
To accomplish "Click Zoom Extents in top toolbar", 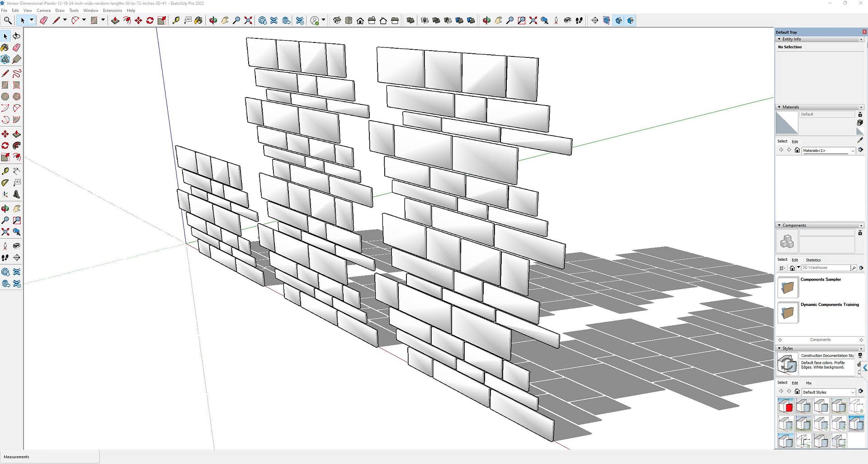I will click(248, 20).
